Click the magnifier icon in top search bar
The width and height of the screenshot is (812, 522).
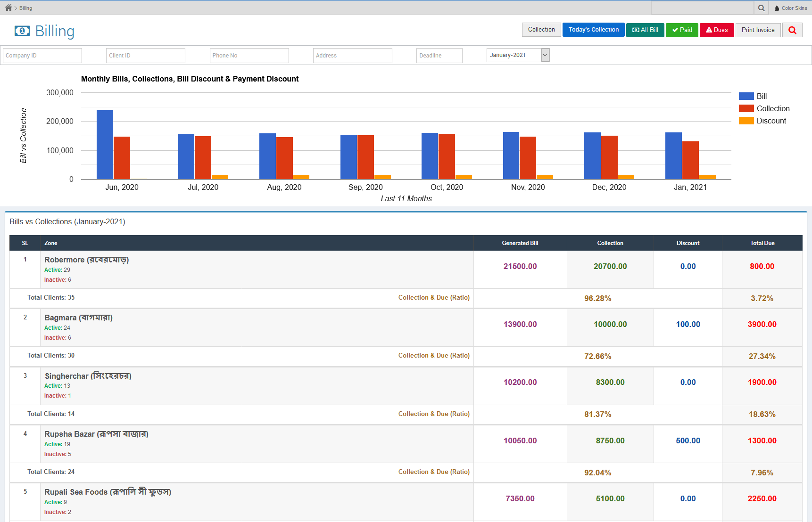tap(761, 8)
